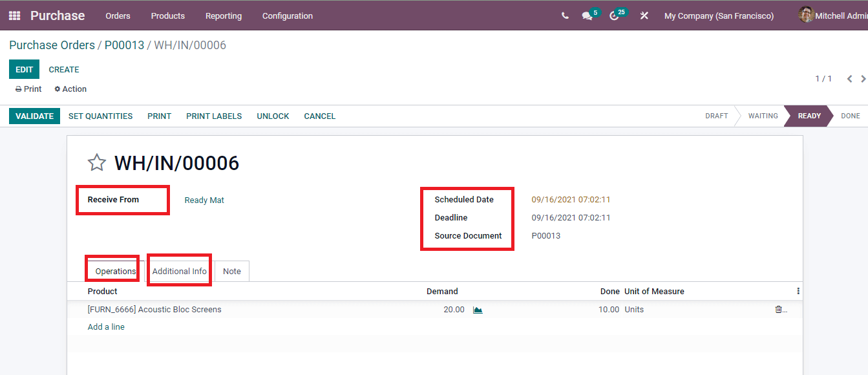
Task: Click the EDIT button
Action: coord(24,70)
